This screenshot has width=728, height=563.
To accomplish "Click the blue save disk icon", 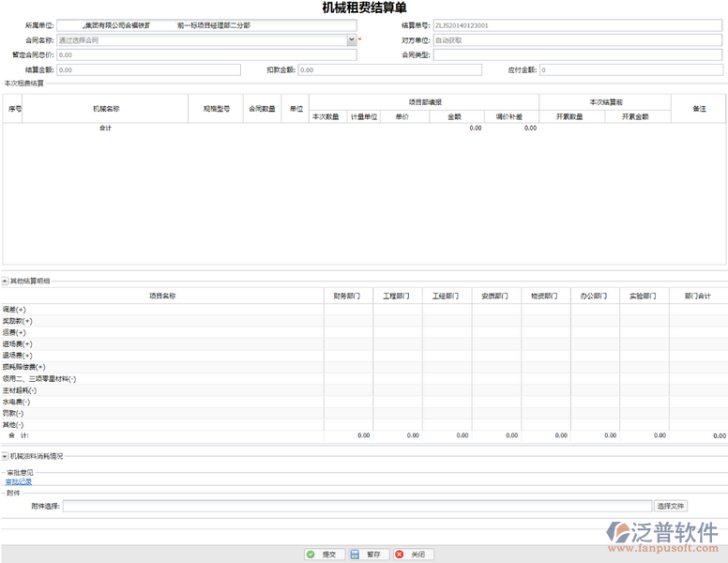I will point(355,555).
